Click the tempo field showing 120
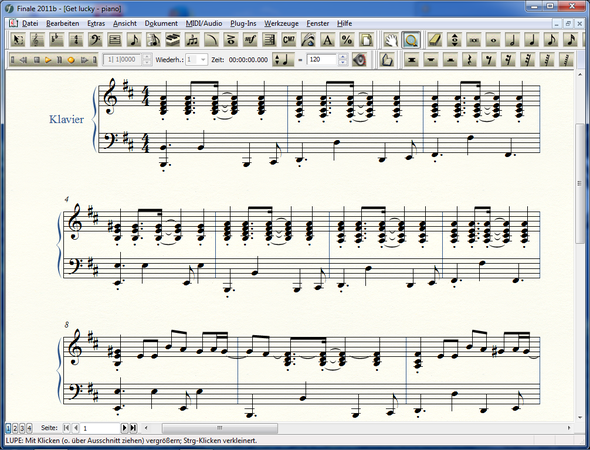Viewport: 590px width, 450px height. click(x=322, y=59)
